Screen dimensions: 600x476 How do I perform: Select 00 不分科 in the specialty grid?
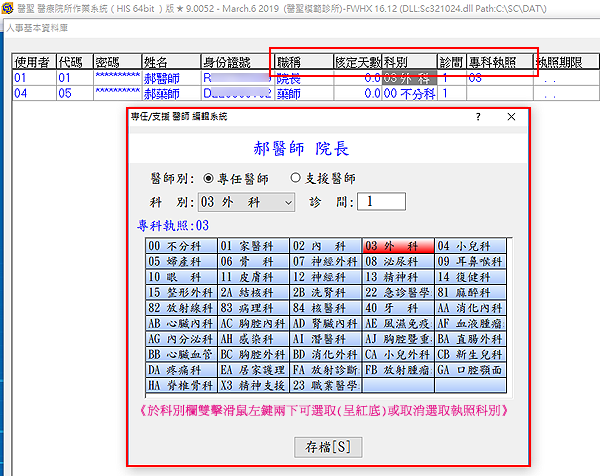[180, 246]
